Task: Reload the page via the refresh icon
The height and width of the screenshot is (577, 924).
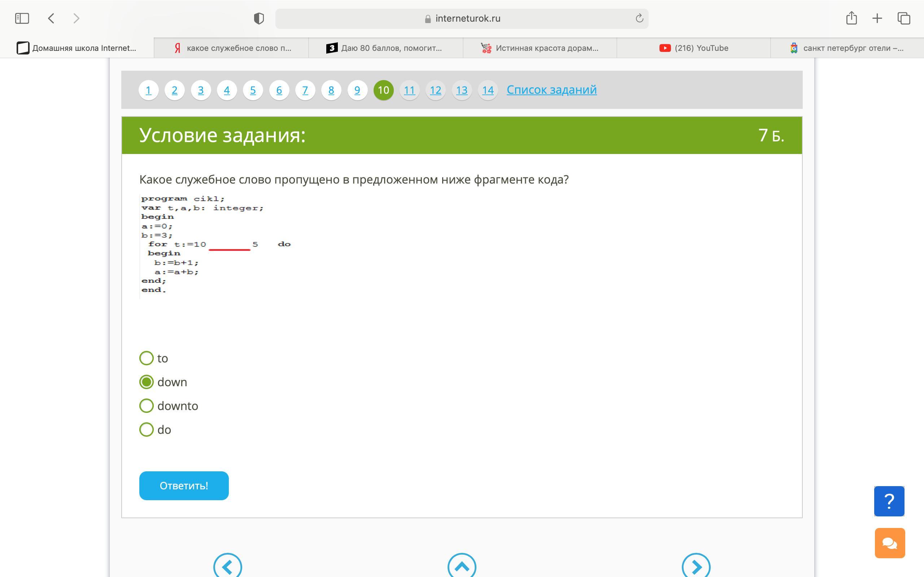Action: click(x=639, y=18)
